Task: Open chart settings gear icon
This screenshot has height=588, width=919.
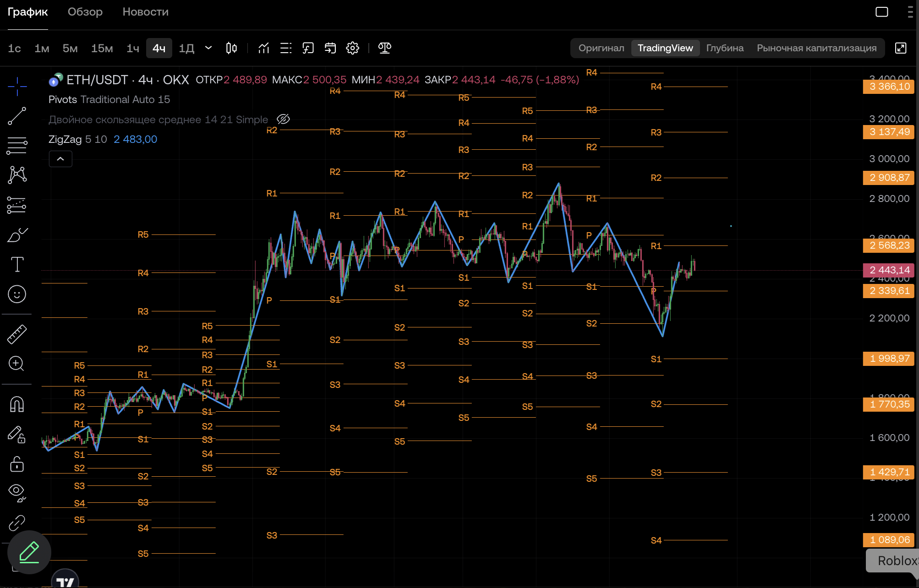Action: click(352, 48)
